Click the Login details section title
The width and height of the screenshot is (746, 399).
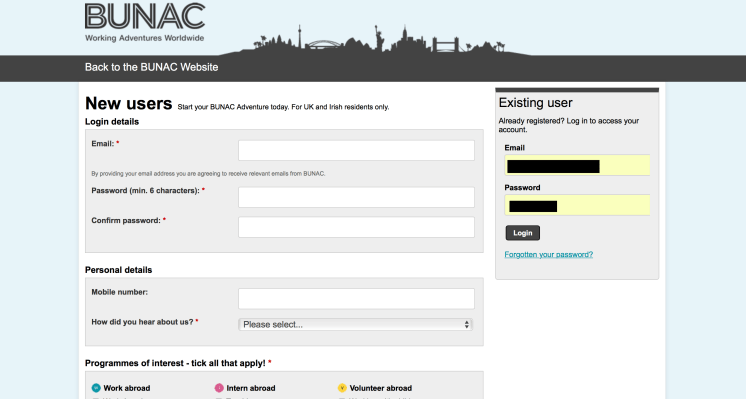tap(112, 122)
